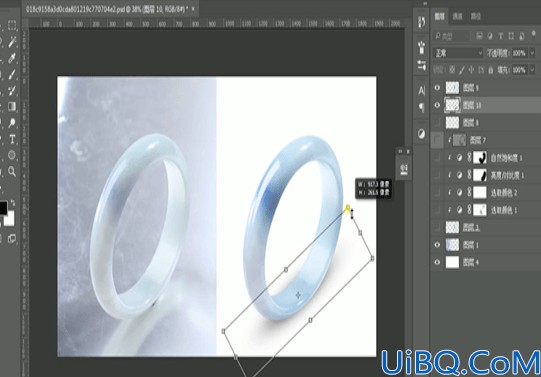Open the opacity slider arrow
Viewport: 541px width, 377px height.
point(532,53)
